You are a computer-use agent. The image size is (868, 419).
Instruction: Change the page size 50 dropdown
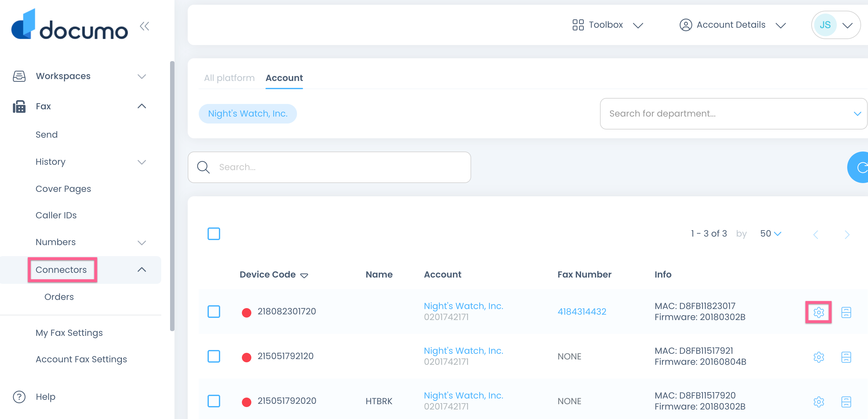770,234
